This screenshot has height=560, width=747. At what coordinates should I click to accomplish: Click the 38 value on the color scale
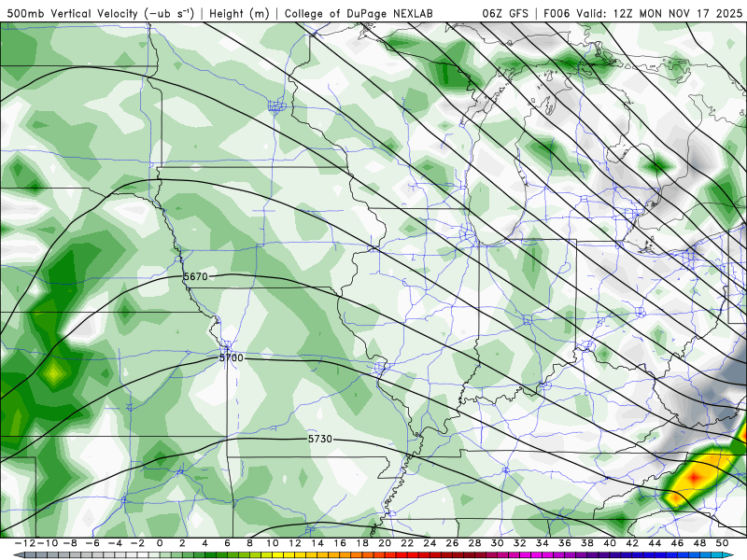(x=587, y=543)
